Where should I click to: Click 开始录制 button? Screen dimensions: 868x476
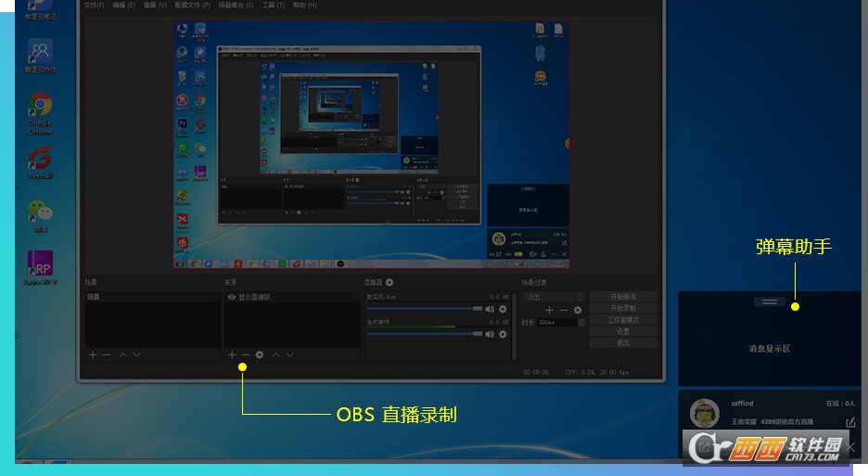[x=622, y=308]
